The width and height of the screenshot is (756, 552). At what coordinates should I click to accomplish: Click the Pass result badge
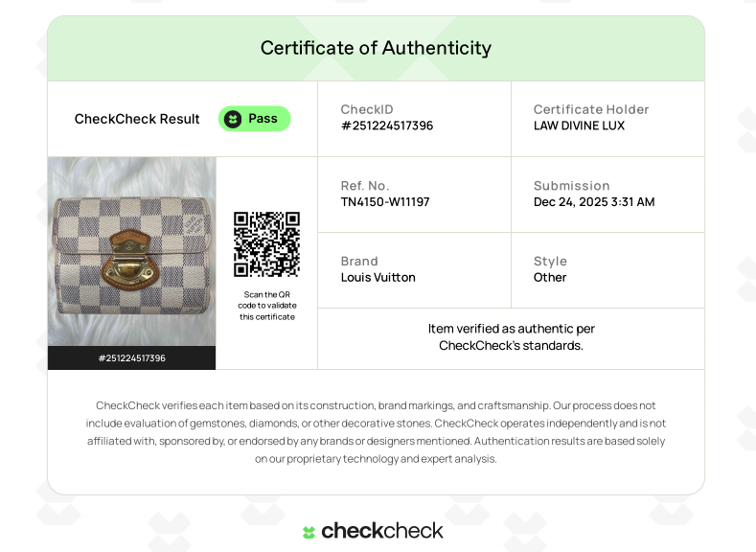[x=254, y=119]
